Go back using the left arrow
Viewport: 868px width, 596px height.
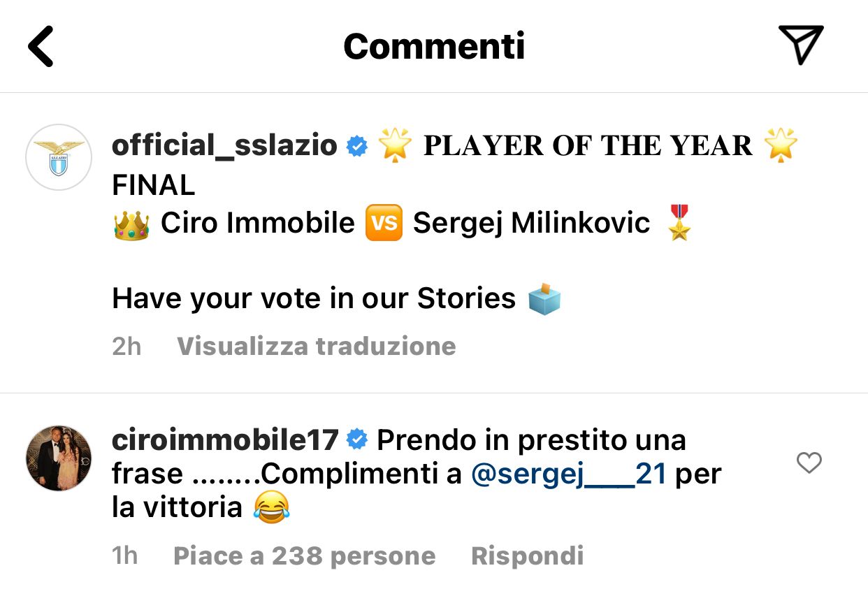pyautogui.click(x=41, y=46)
